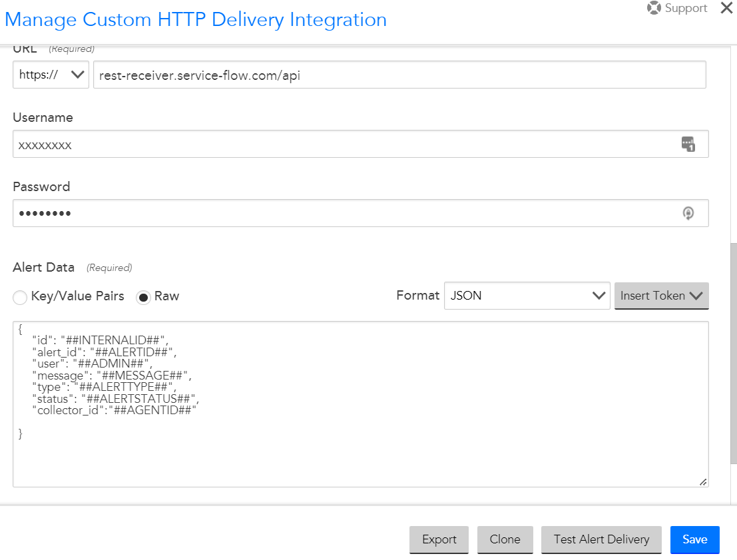Click the Manage Custom HTTP Delivery Integration title
The height and width of the screenshot is (560, 737).
196,20
